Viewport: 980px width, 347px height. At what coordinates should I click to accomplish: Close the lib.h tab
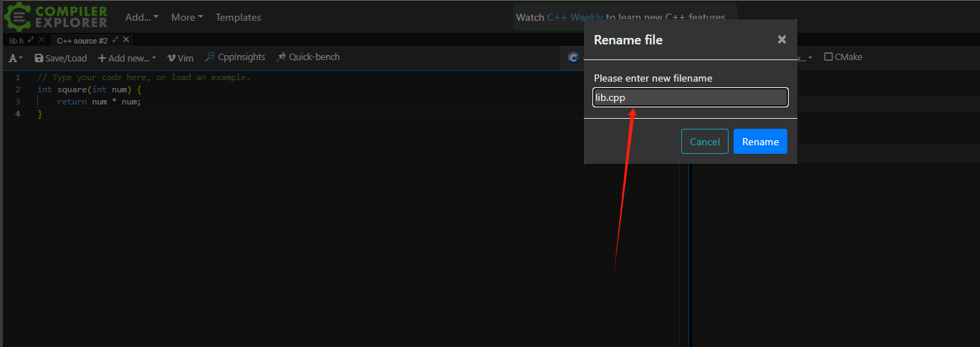[x=42, y=40]
